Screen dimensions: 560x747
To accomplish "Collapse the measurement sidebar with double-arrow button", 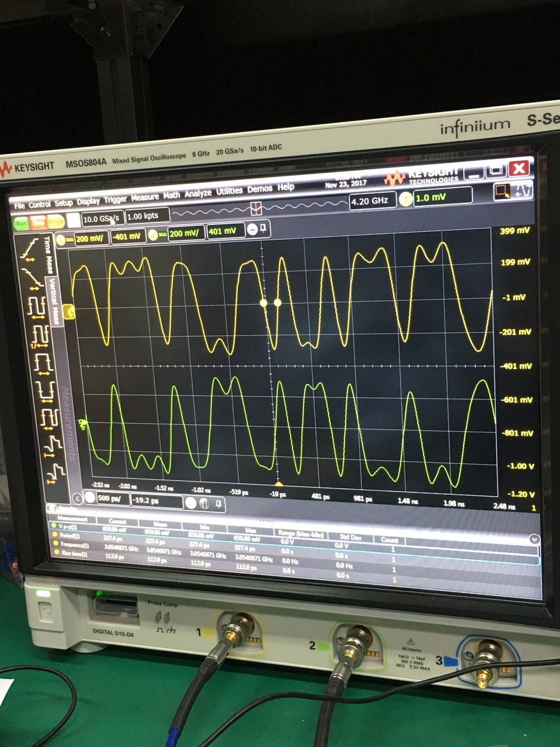I will 77,498.
